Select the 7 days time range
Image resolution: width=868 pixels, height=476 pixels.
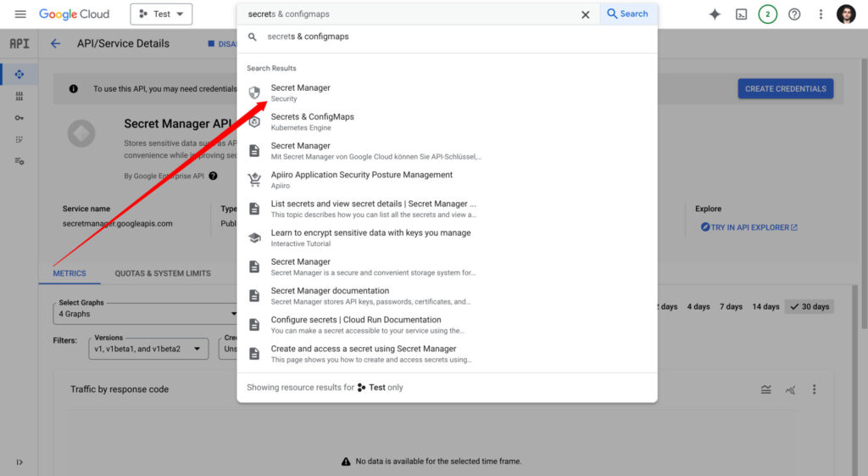(731, 306)
